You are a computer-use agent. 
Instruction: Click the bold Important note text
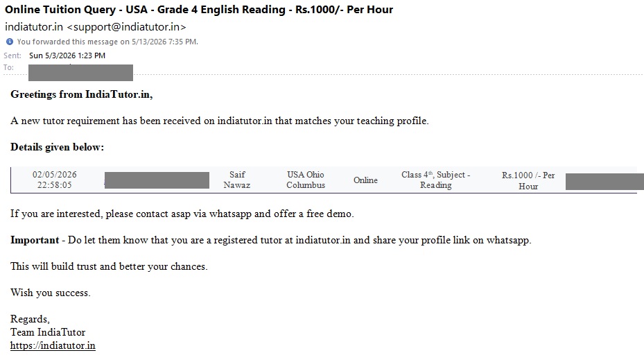pyautogui.click(x=35, y=240)
